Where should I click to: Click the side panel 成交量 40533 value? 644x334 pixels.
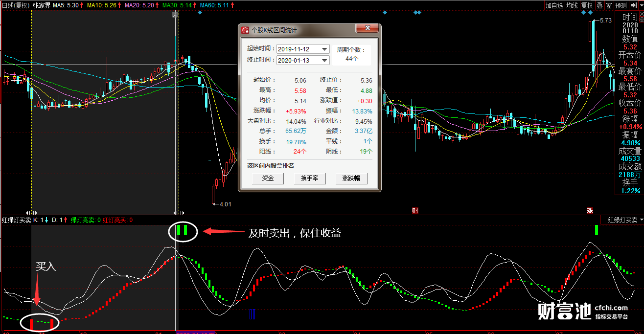[x=630, y=158]
